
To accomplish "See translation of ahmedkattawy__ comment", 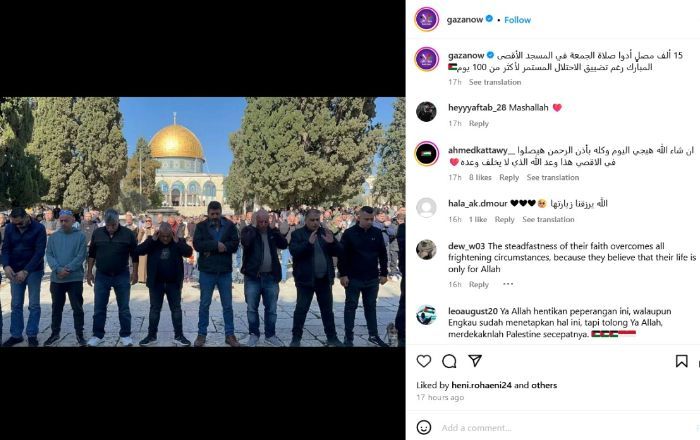I will coord(553,177).
